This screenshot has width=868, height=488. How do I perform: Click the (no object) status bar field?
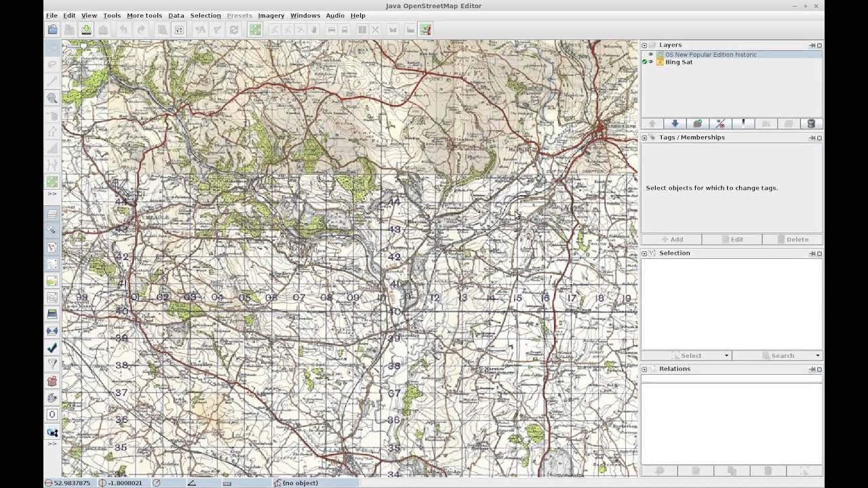(315, 483)
